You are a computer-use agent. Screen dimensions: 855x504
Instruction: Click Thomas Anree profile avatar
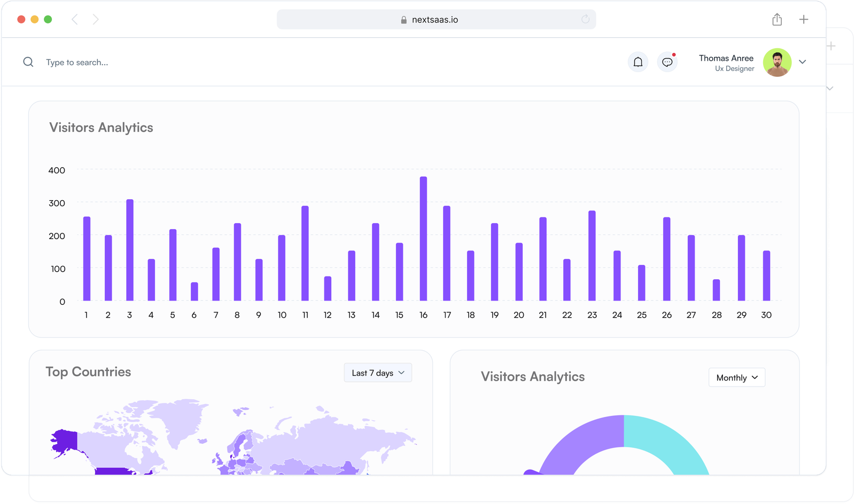coord(777,62)
